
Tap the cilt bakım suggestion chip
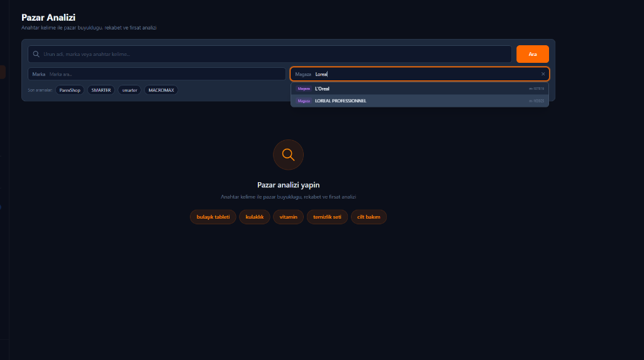tap(369, 217)
